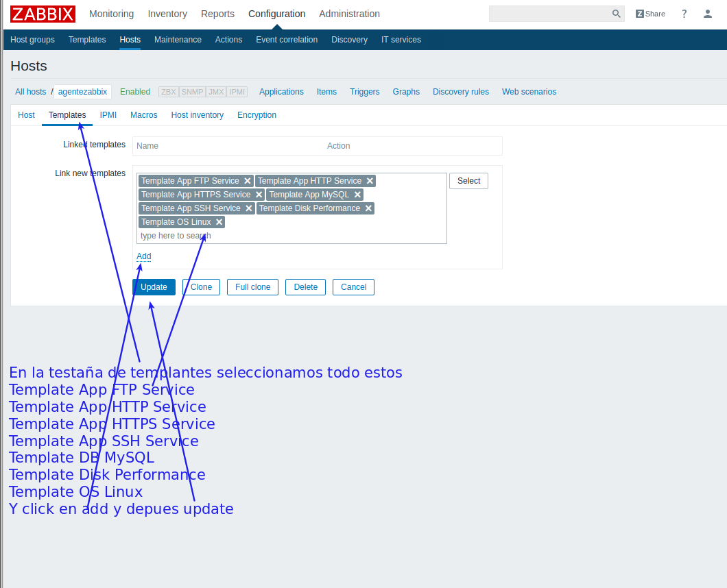Switch to the Host inventory tab
This screenshot has height=588, width=727.
coord(197,115)
